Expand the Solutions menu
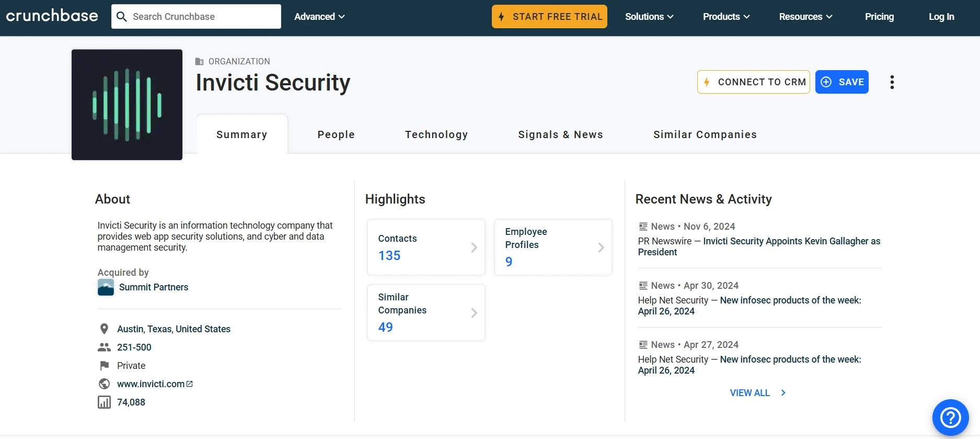 pyautogui.click(x=649, y=17)
